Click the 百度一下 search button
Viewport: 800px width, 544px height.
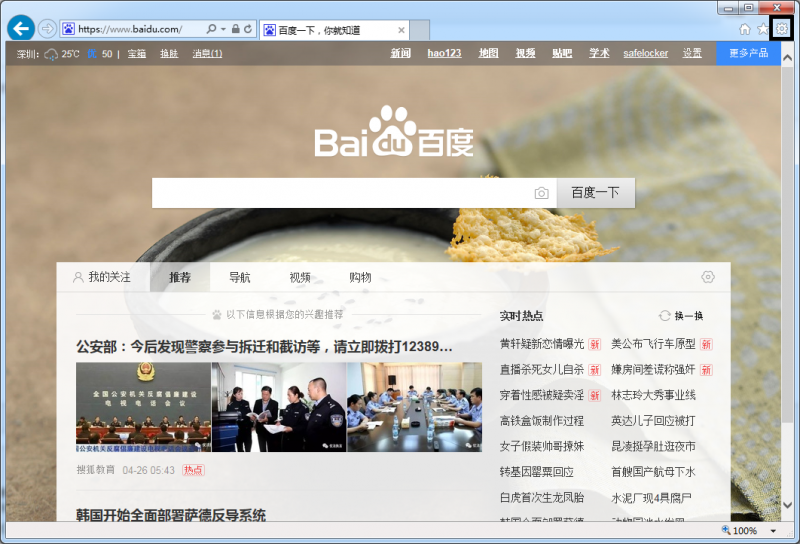coord(595,193)
